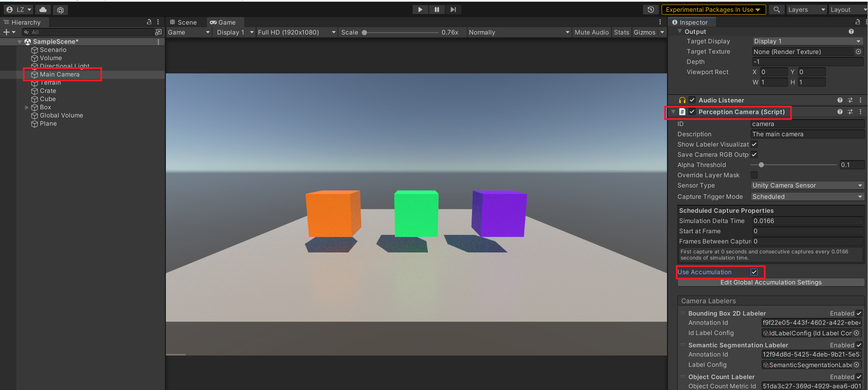
Task: Click Edit Global Accumulation Settings button
Action: coord(770,282)
